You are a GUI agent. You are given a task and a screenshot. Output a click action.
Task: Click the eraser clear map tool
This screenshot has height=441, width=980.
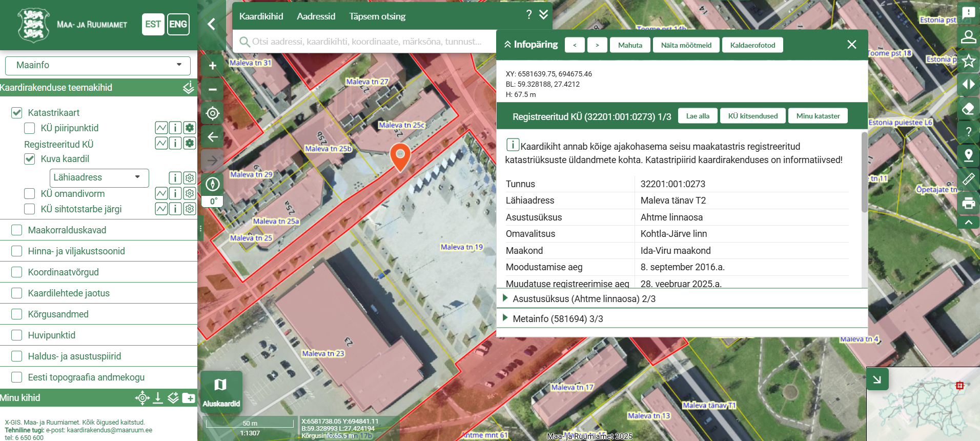tap(968, 108)
